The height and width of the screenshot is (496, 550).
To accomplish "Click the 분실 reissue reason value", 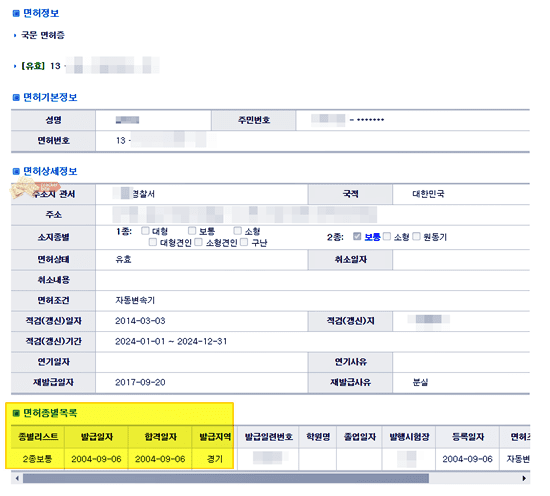I will point(420,382).
